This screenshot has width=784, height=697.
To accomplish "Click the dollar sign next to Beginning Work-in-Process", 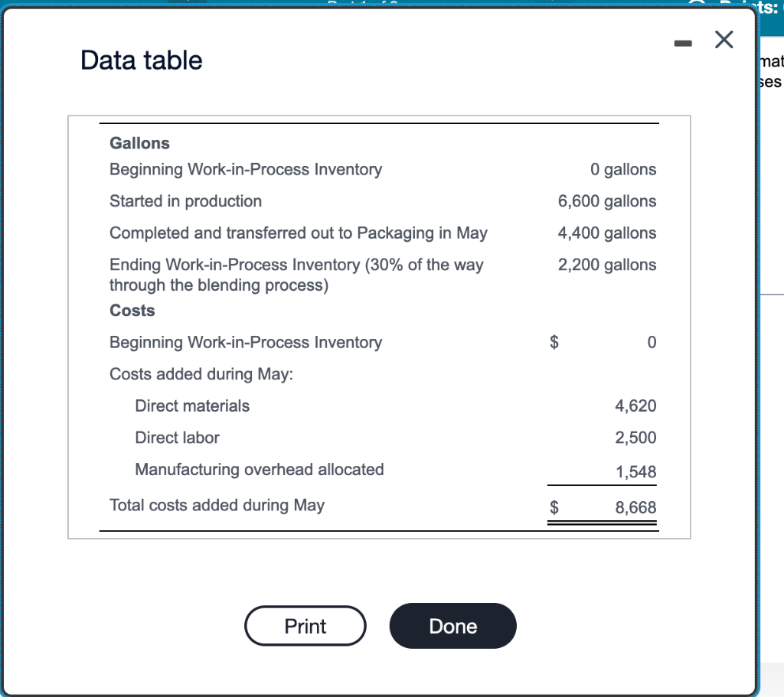I will (x=553, y=342).
